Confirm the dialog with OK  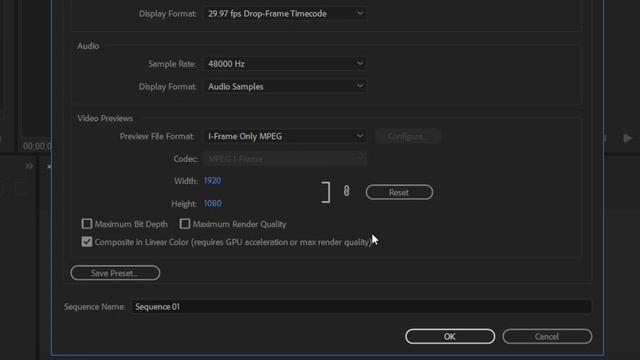pos(450,336)
